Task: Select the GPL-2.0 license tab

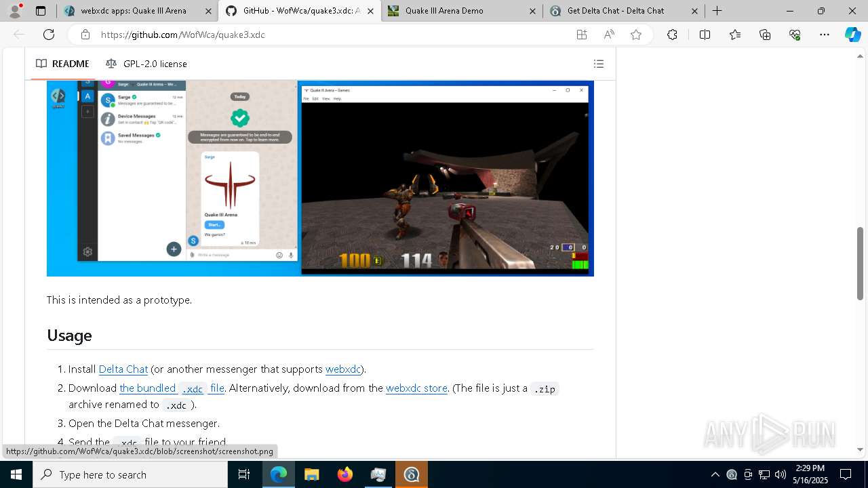Action: [x=146, y=64]
